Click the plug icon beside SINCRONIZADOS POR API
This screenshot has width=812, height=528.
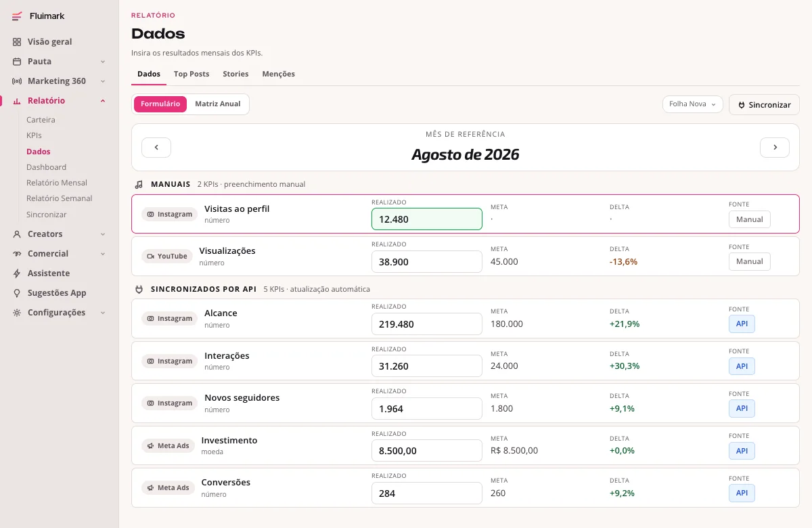139,289
